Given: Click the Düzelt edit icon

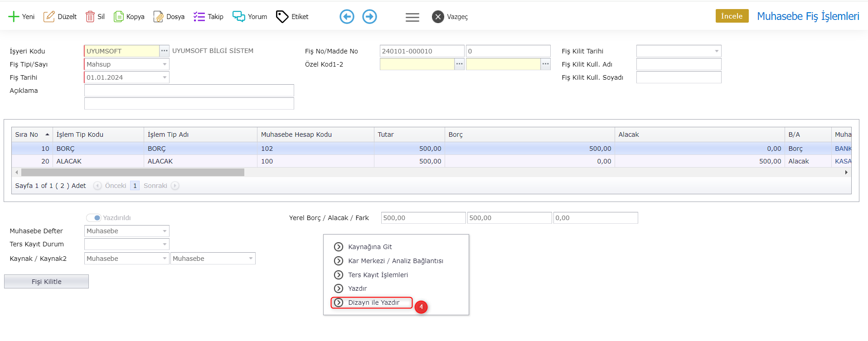Looking at the screenshot, I should click(x=49, y=17).
